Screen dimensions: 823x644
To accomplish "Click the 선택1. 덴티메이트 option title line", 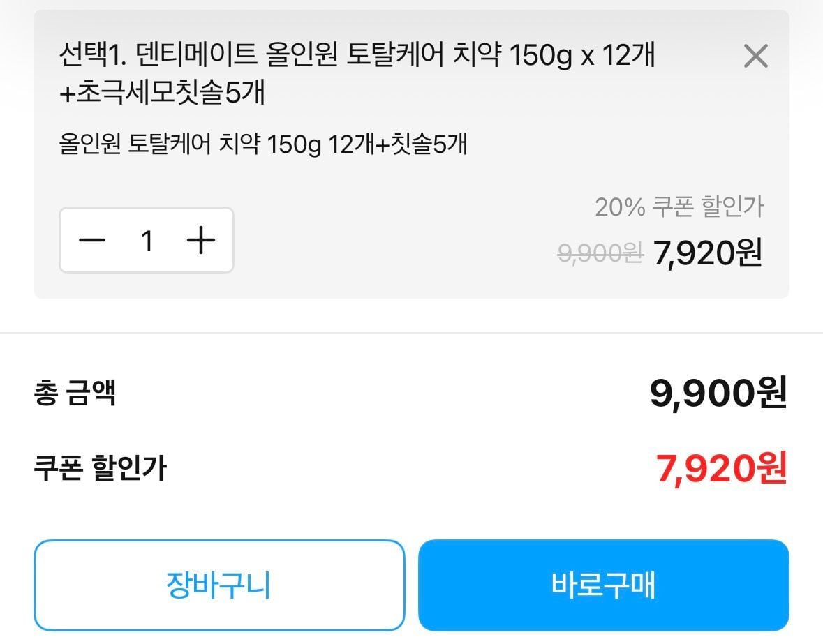I will 357,55.
